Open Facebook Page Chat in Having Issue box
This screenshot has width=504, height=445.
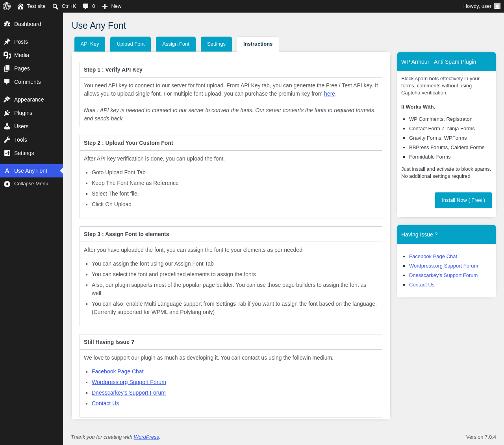click(x=433, y=257)
